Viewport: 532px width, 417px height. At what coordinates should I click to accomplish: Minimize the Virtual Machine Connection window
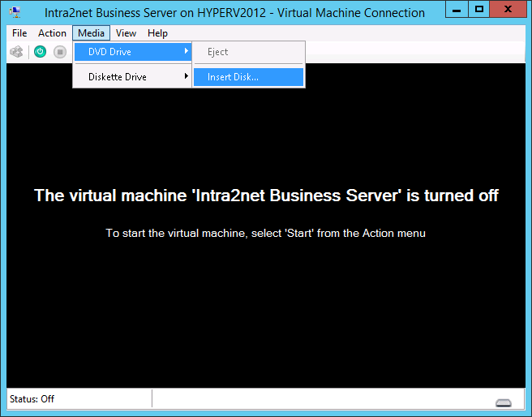click(457, 9)
